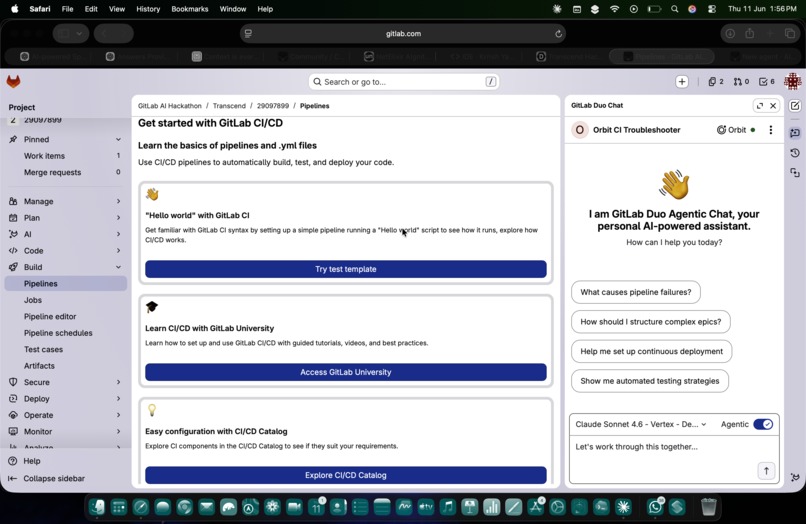Open Finder from the Dock

point(97,508)
